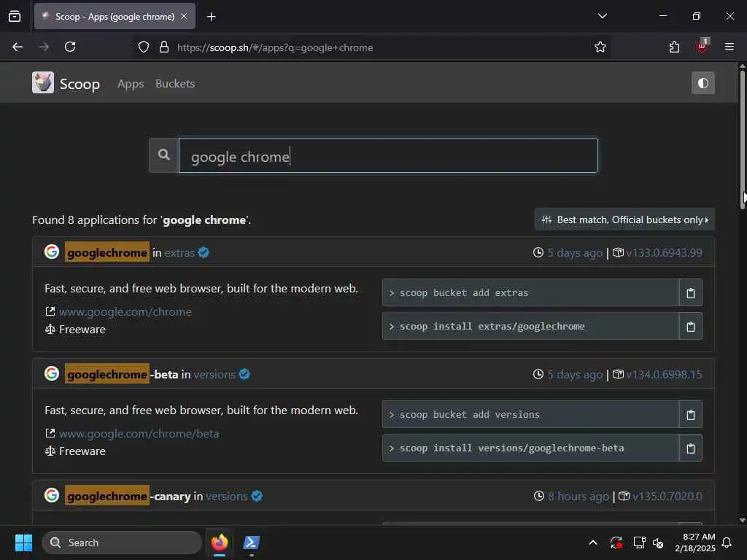The width and height of the screenshot is (747, 560).
Task: Open a new browser tab
Action: 211,17
